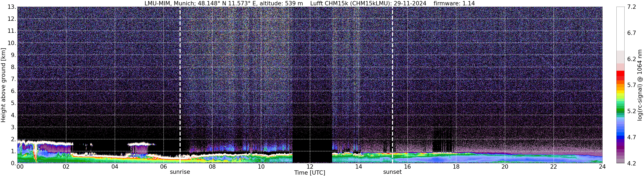Click the time axis tick label '04'
This screenshot has width=644, height=177.
(x=115, y=167)
